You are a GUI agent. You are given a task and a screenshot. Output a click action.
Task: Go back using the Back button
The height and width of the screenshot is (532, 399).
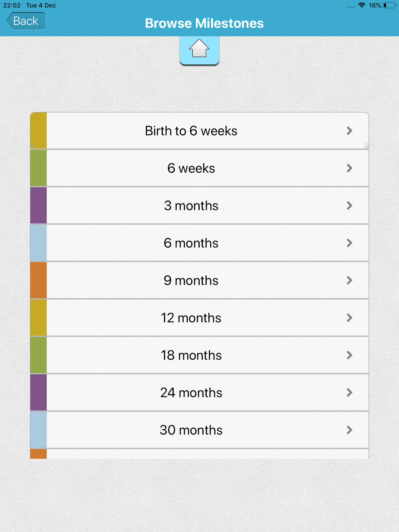[26, 21]
